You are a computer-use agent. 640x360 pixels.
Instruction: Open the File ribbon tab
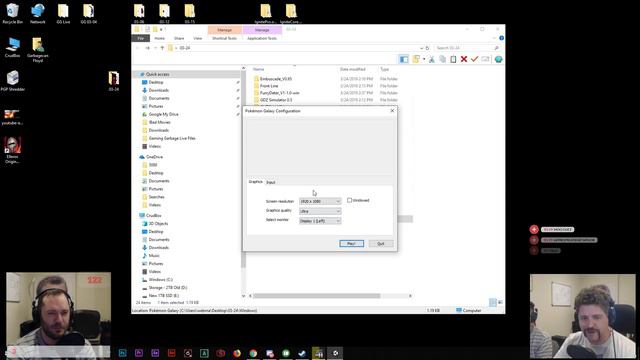tap(141, 38)
